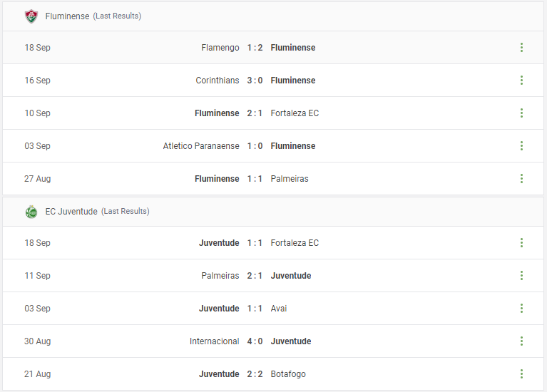Click the 1:1 score of Juventude vs Avai
The width and height of the screenshot is (547, 392).
point(255,309)
